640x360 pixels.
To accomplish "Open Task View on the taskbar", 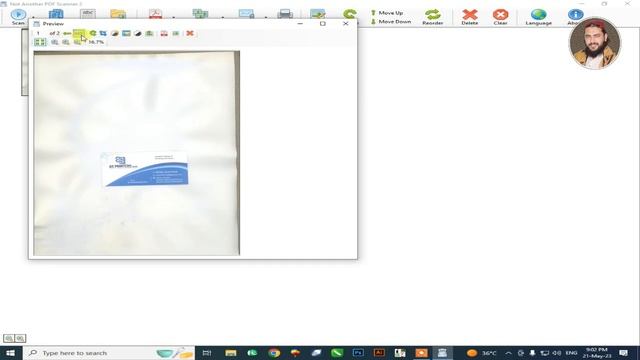I will [207, 353].
